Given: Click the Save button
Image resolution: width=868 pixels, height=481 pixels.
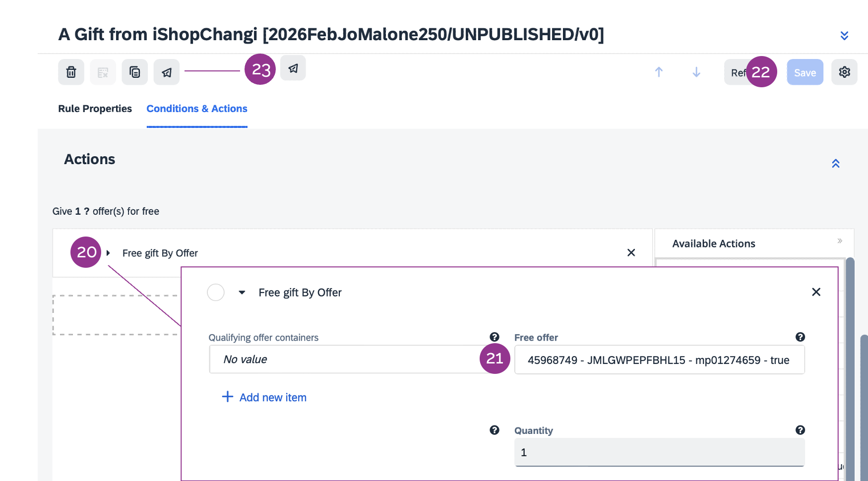Looking at the screenshot, I should pos(805,72).
